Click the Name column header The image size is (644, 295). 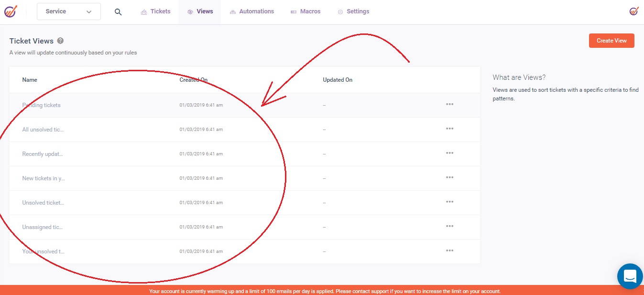pyautogui.click(x=30, y=80)
